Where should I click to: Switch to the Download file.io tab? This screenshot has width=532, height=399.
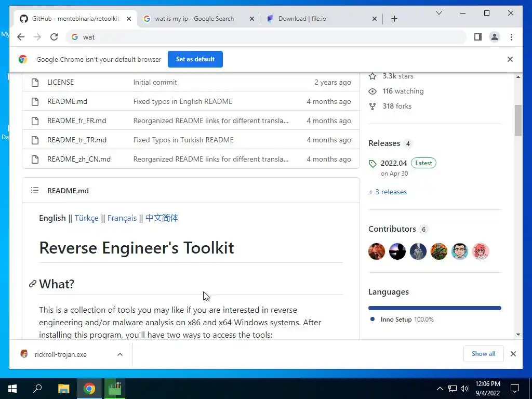(302, 19)
